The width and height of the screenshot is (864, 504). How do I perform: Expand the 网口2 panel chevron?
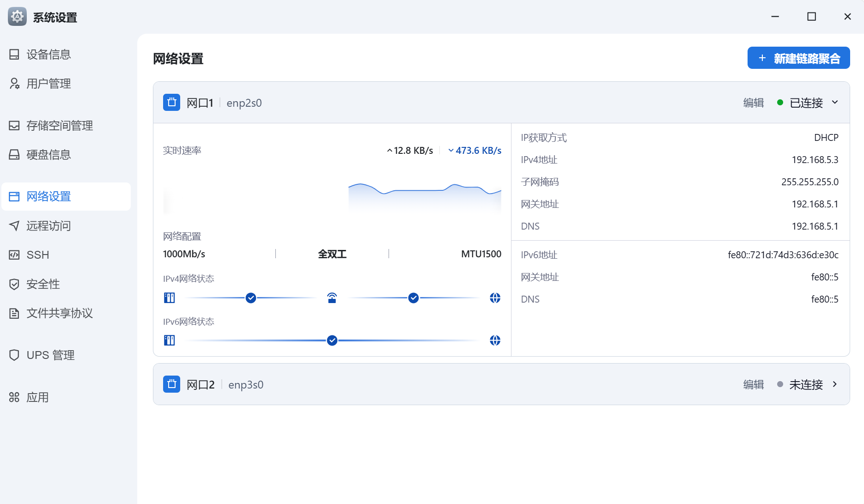[835, 384]
